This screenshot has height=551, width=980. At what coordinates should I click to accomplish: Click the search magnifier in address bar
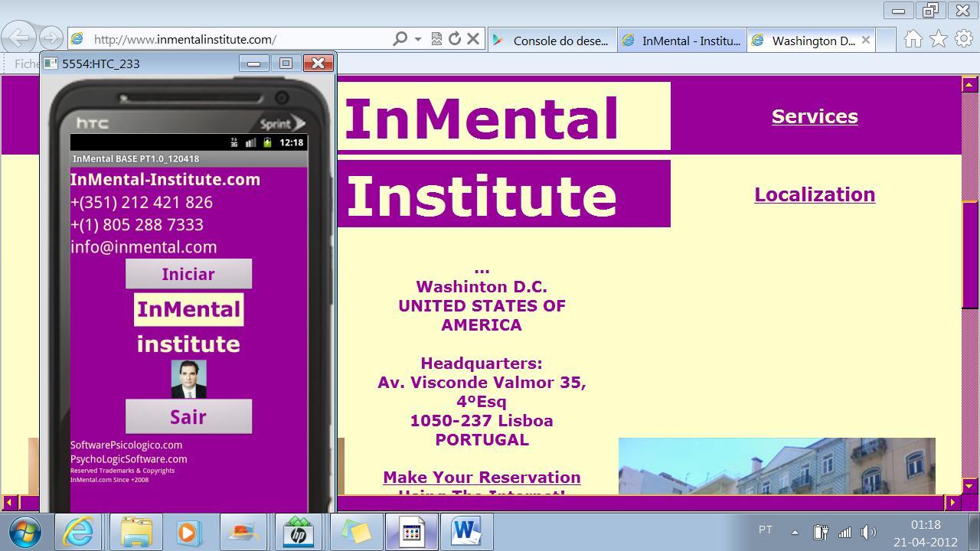pyautogui.click(x=400, y=39)
